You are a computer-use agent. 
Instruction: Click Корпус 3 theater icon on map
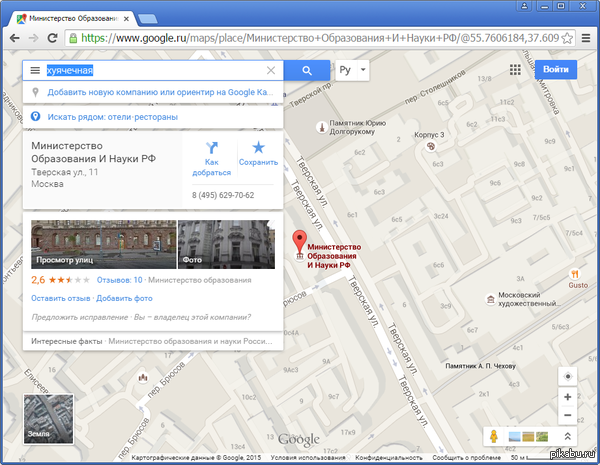[431, 146]
